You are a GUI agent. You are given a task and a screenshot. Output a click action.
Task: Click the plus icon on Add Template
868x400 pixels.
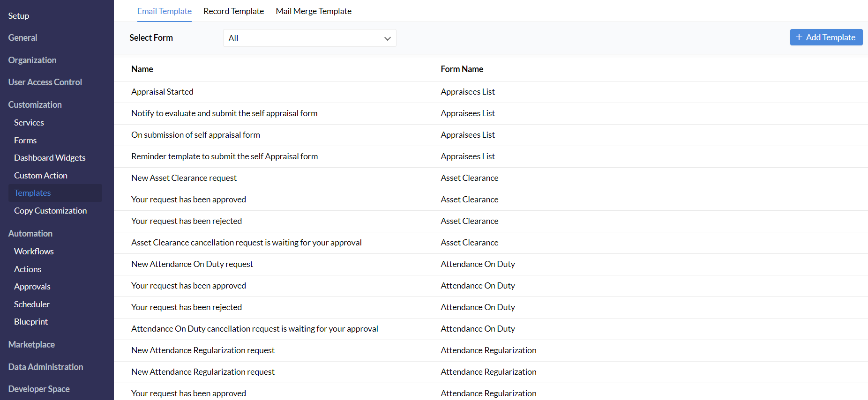(x=799, y=37)
